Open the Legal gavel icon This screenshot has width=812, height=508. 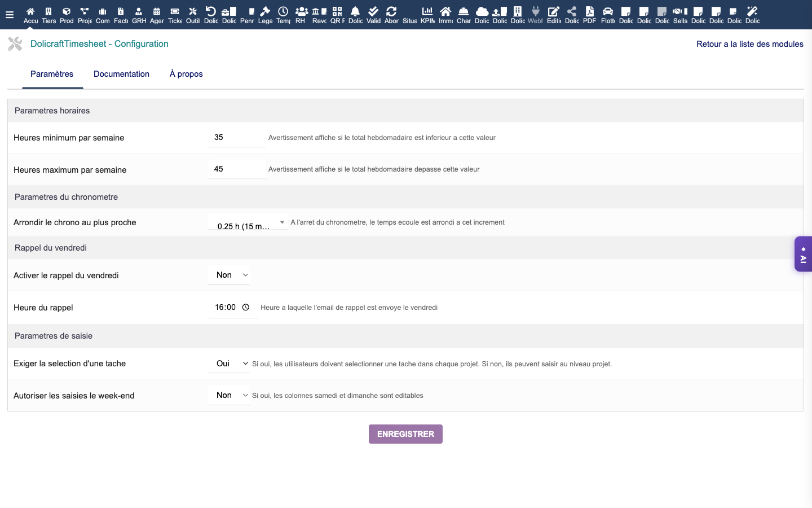tap(265, 11)
